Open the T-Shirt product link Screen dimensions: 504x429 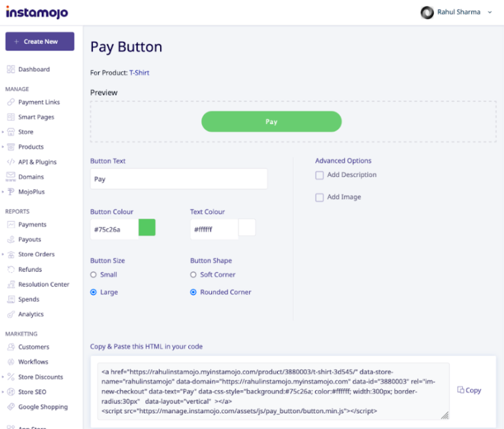[139, 73]
